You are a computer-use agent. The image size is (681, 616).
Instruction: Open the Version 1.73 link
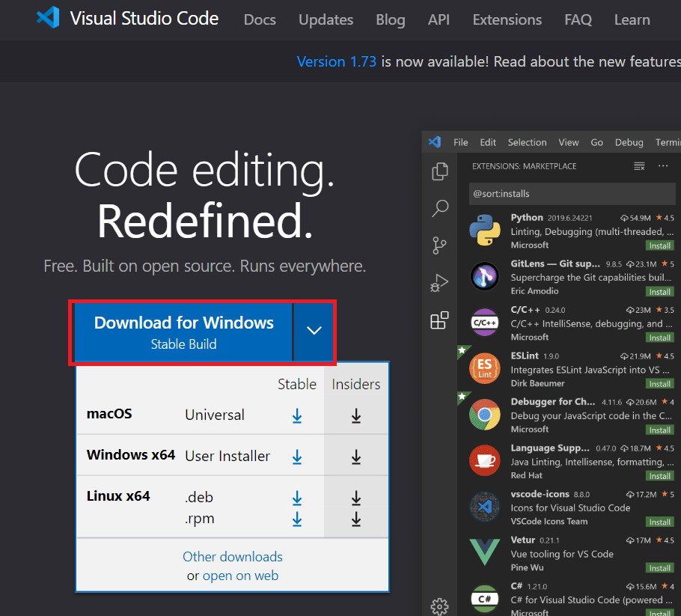coord(337,61)
